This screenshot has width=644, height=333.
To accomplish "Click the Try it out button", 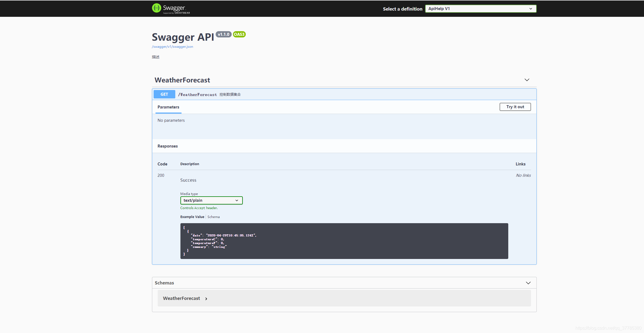I will 515,107.
